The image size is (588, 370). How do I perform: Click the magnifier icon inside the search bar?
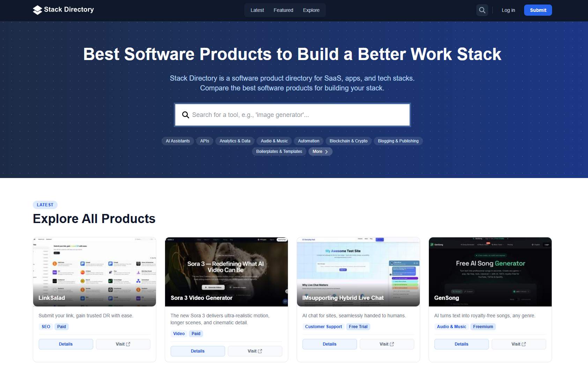click(185, 114)
